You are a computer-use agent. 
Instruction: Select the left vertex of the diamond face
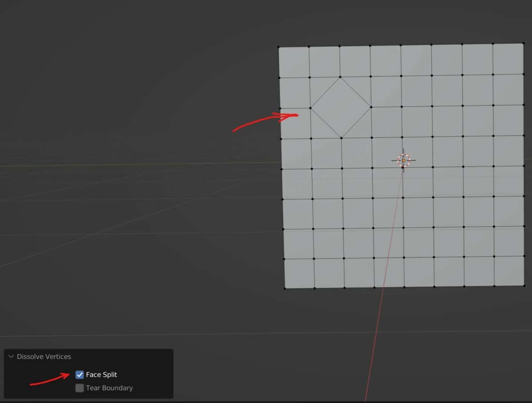(311, 108)
